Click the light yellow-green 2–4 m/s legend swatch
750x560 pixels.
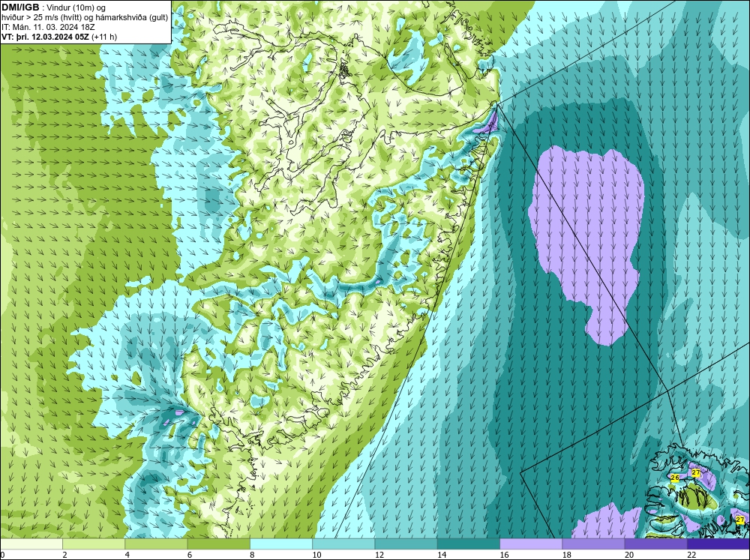[94, 544]
